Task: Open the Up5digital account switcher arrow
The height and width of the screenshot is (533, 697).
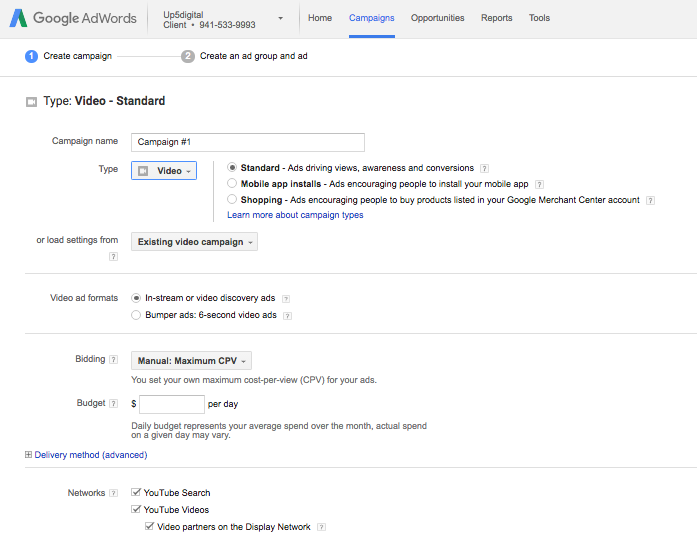Action: tap(280, 19)
